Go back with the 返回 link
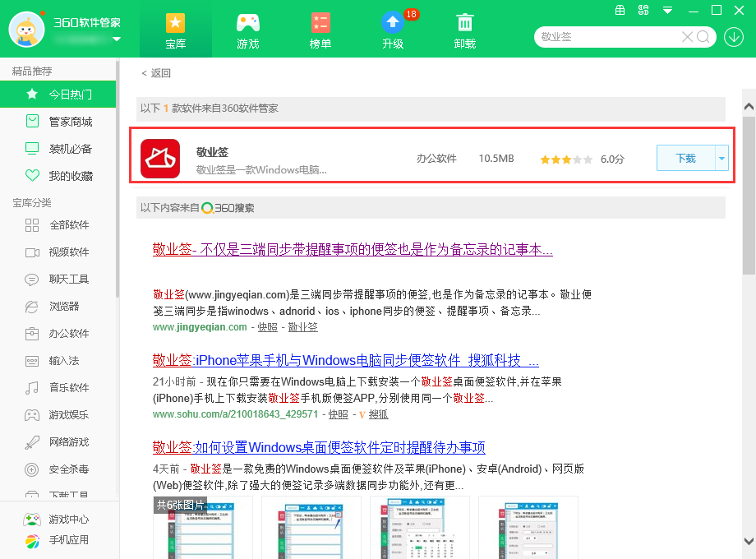Screen dimensions: 756x559 (x=156, y=73)
